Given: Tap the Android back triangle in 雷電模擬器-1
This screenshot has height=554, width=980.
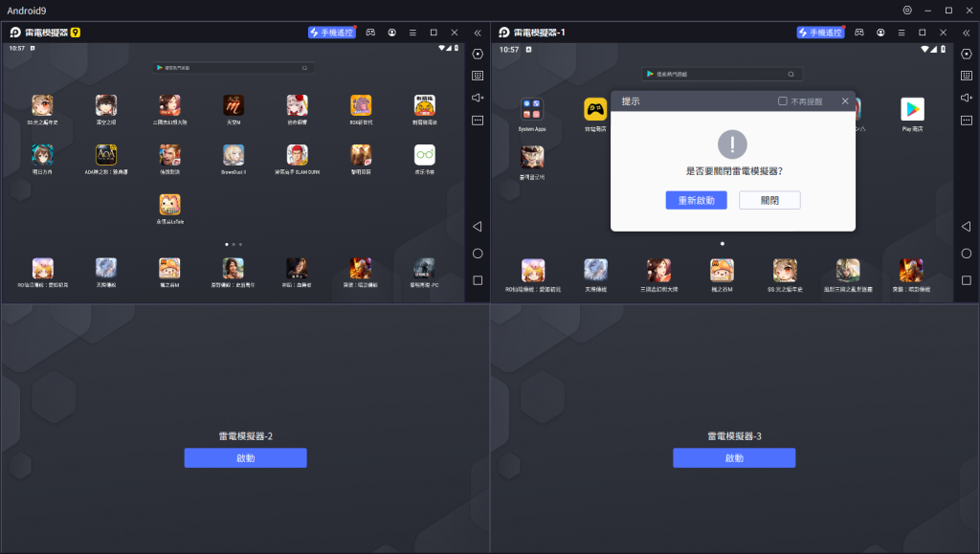Looking at the screenshot, I should pyautogui.click(x=966, y=227).
